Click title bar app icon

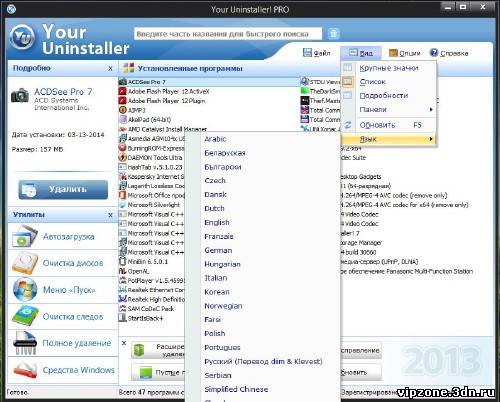pyautogui.click(x=11, y=9)
